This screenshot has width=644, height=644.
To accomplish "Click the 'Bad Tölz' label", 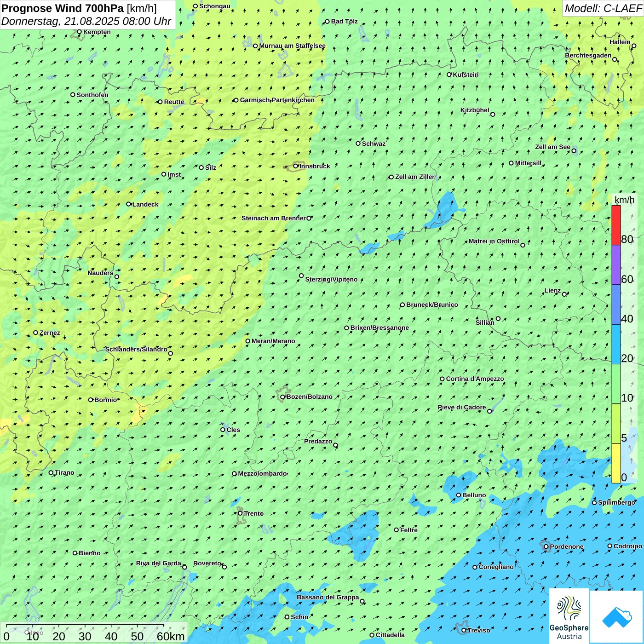I will pos(344,21).
